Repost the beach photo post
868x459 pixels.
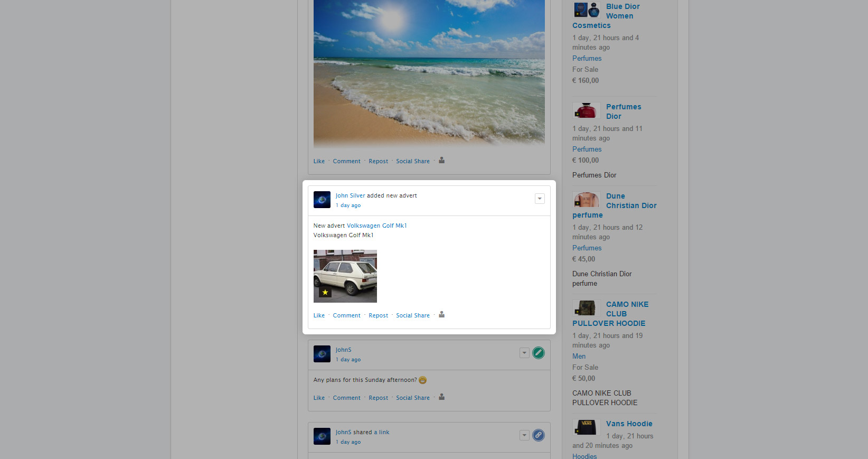(x=378, y=161)
